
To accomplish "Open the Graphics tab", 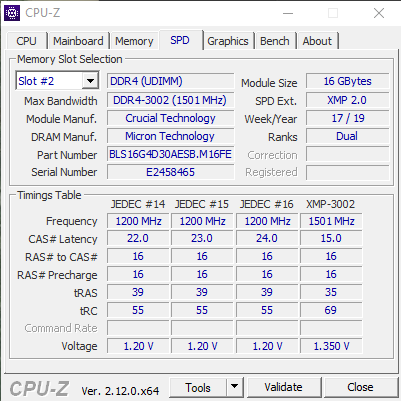I will 228,41.
